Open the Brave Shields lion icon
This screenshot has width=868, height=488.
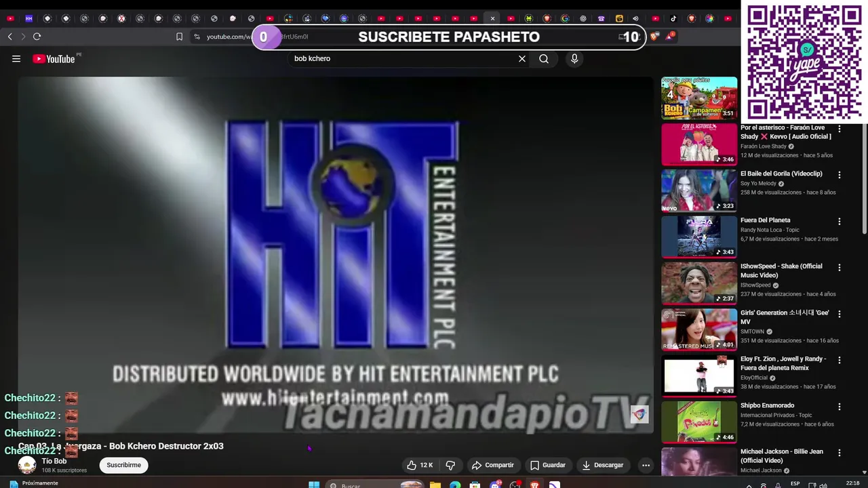(x=654, y=37)
